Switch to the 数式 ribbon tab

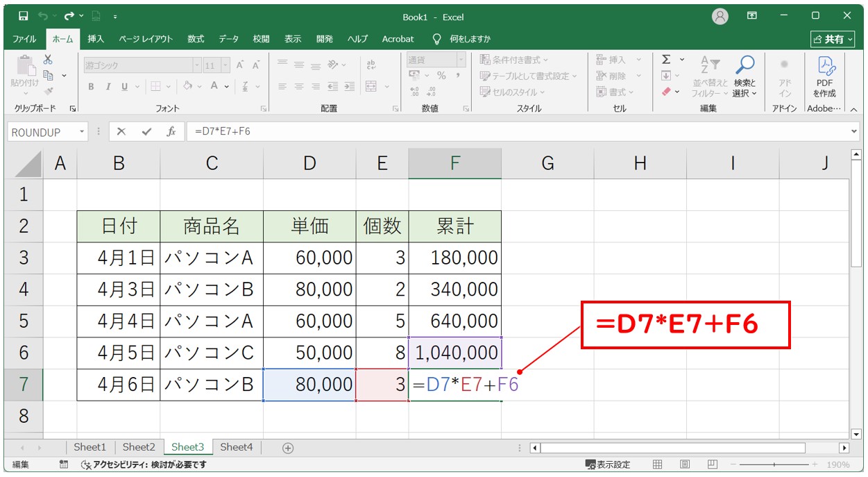click(196, 39)
